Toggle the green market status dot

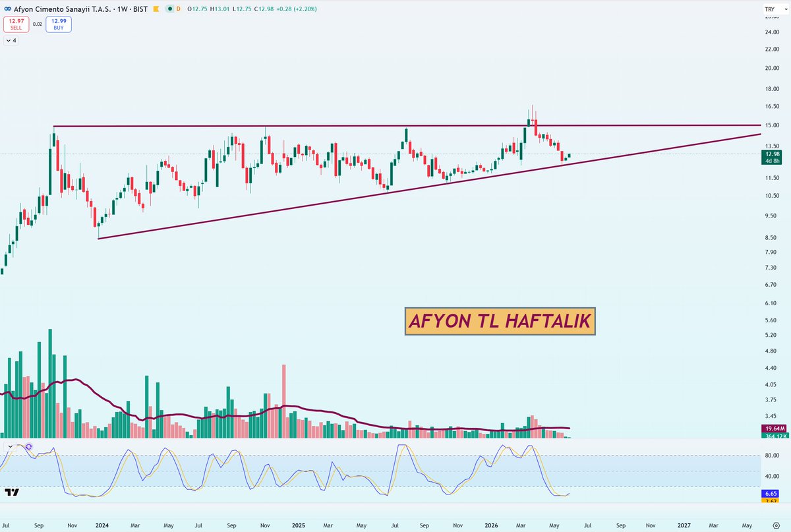click(169, 9)
